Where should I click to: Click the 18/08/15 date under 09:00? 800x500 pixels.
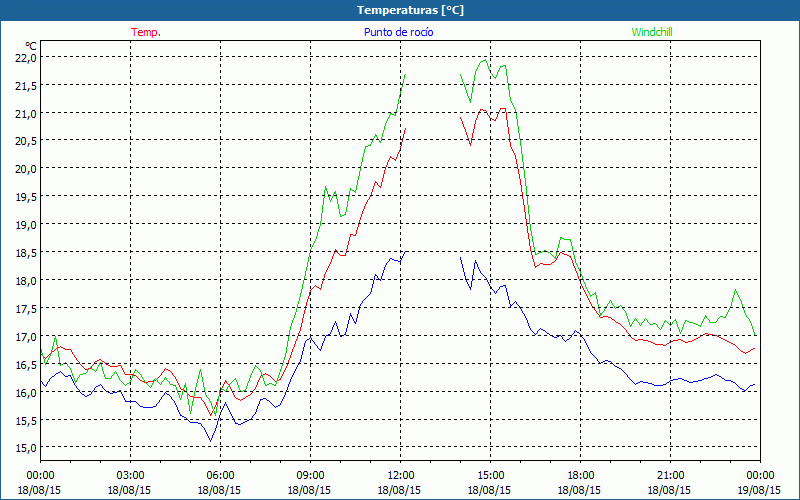click(x=309, y=490)
